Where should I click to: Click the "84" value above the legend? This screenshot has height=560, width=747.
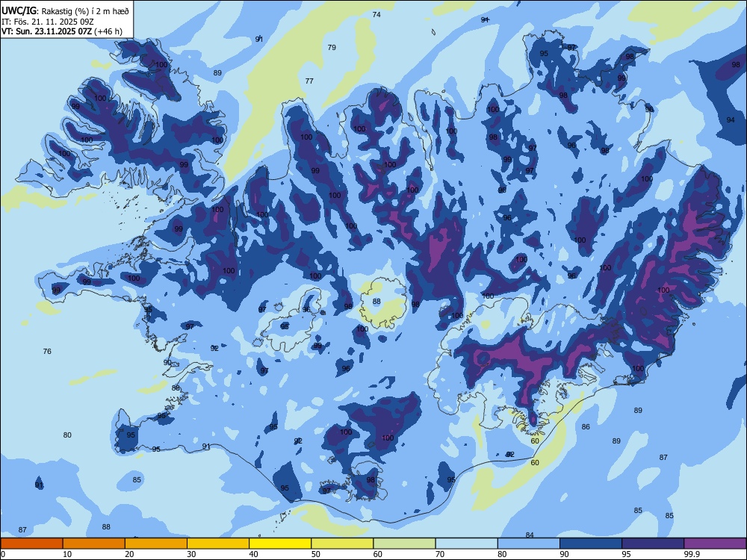click(530, 535)
